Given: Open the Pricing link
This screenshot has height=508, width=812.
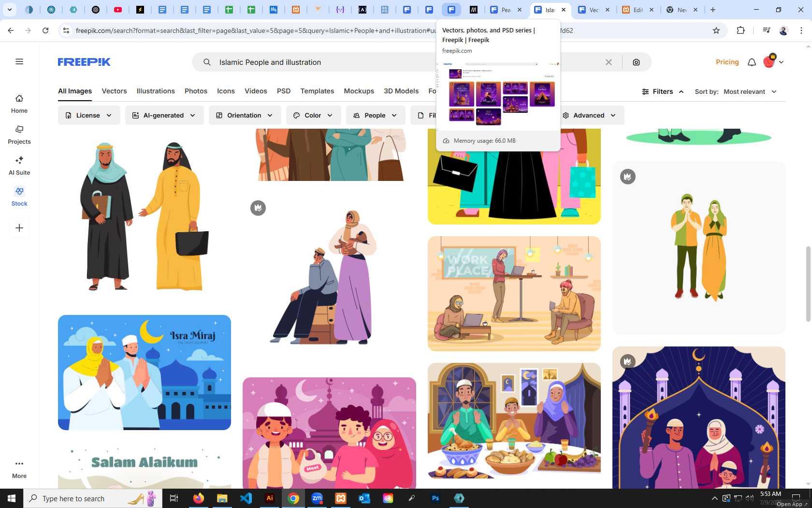Looking at the screenshot, I should tap(727, 62).
